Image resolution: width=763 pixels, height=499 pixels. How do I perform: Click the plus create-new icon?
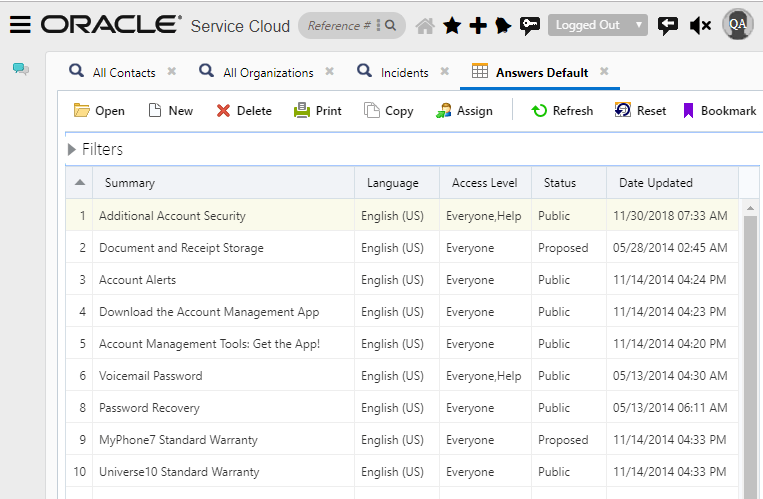478,25
